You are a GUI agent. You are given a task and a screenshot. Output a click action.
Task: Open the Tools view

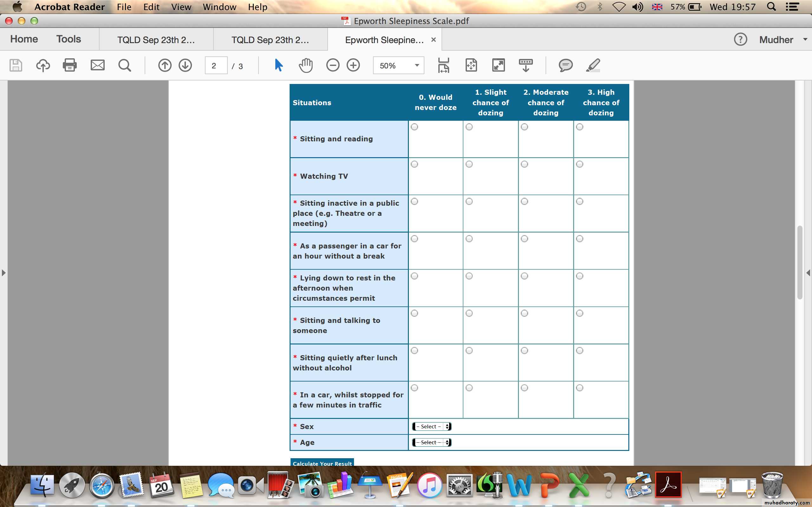click(x=69, y=39)
